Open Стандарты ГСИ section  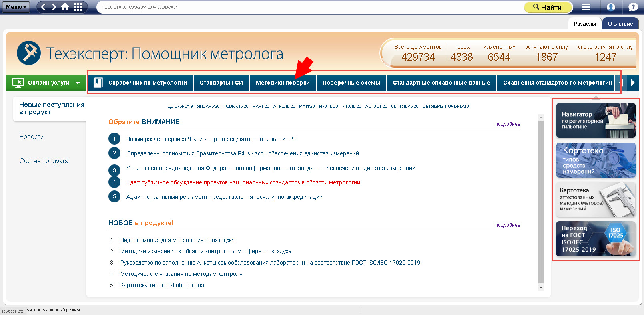221,83
